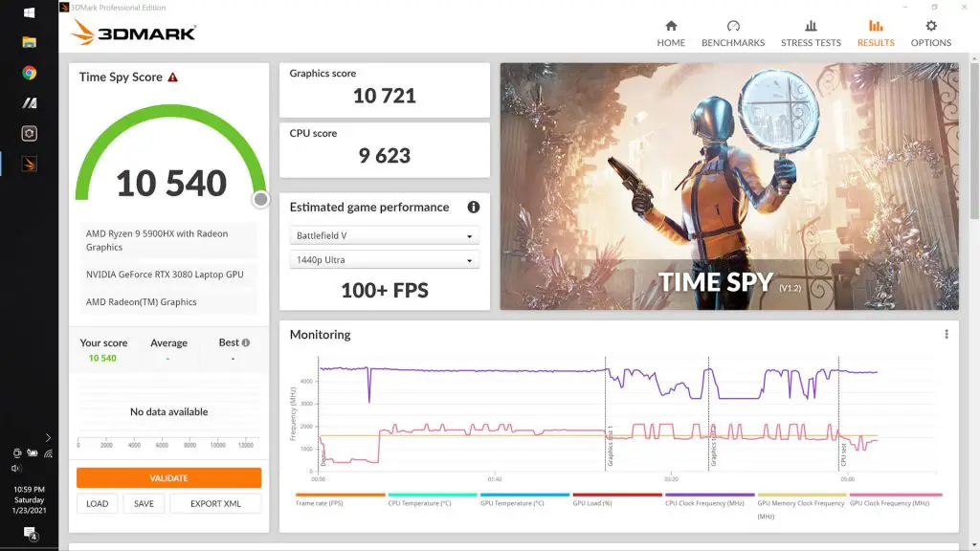Click the Your score value 10 540
Image resolution: width=980 pixels, height=551 pixels.
102,358
